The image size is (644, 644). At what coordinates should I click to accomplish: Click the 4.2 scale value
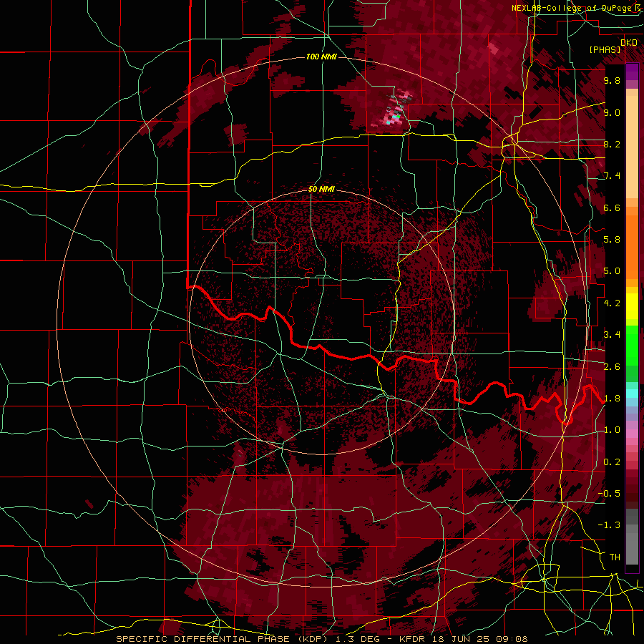(612, 303)
